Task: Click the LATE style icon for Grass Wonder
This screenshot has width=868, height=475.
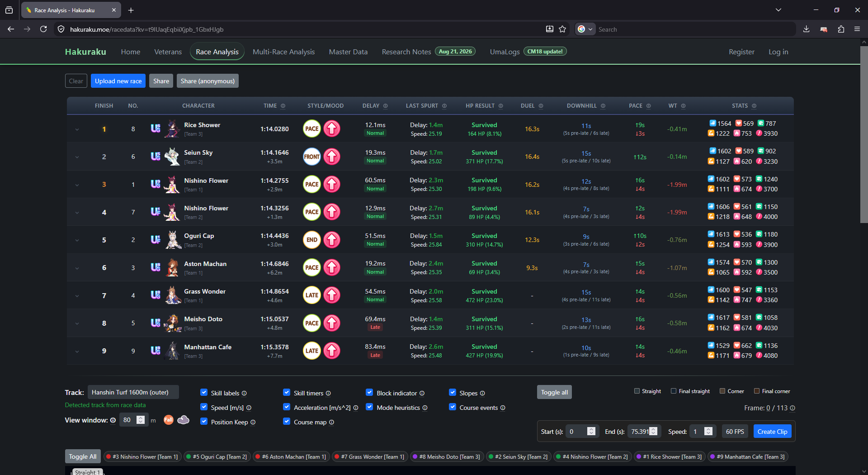Action: [311, 295]
